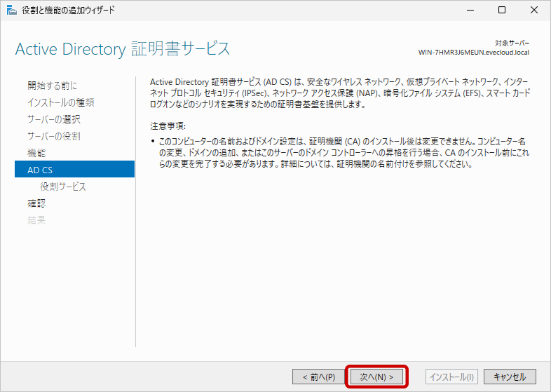Open the 役割サービス sub-step
Screen dimensions: 551x392
[x=63, y=187]
